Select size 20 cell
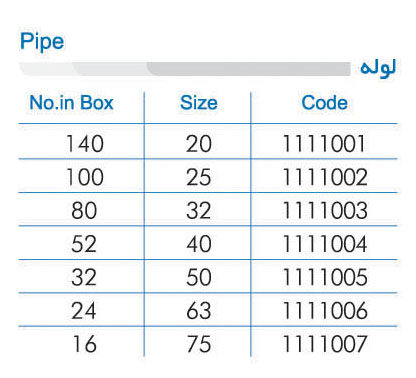The height and width of the screenshot is (378, 416). (x=199, y=144)
